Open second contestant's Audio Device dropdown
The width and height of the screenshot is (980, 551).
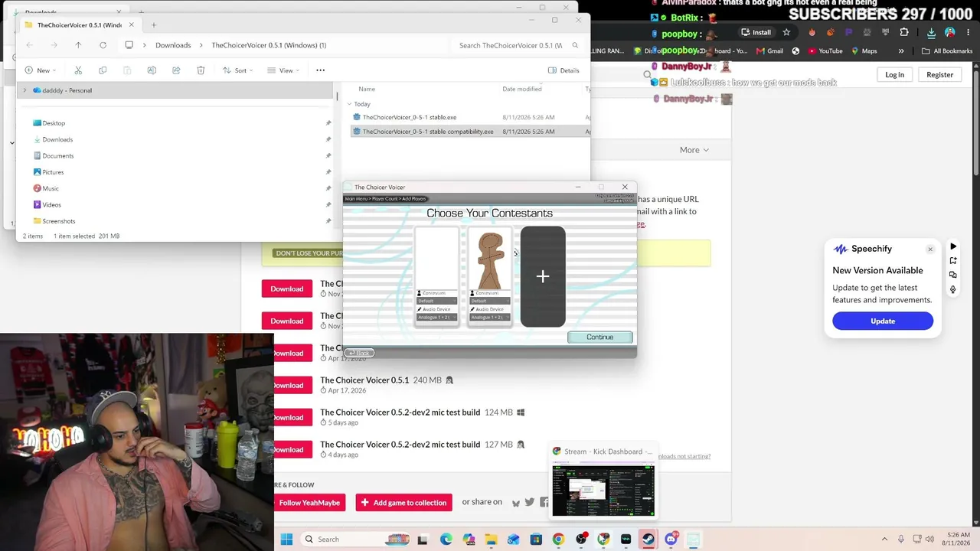(x=490, y=317)
